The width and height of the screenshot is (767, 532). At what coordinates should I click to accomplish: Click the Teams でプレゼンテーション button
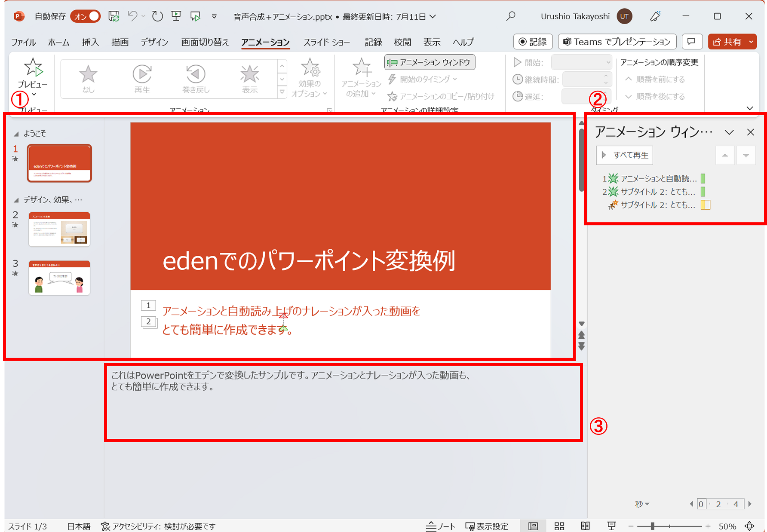pyautogui.click(x=617, y=42)
